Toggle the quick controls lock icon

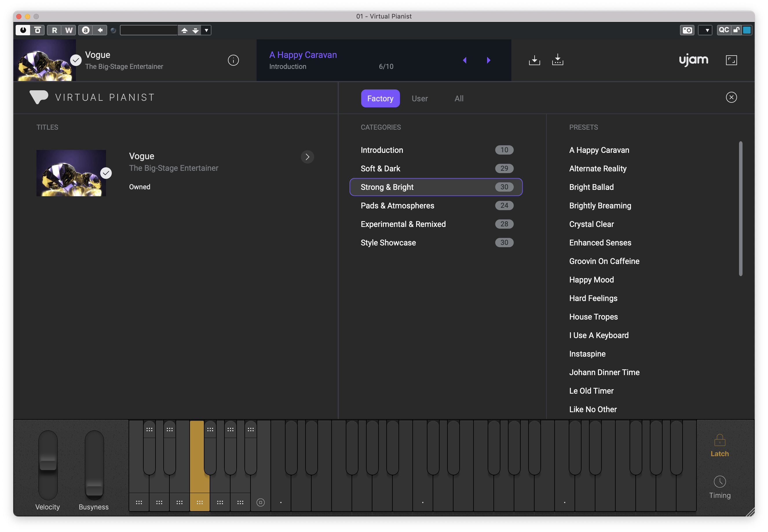[x=736, y=30]
